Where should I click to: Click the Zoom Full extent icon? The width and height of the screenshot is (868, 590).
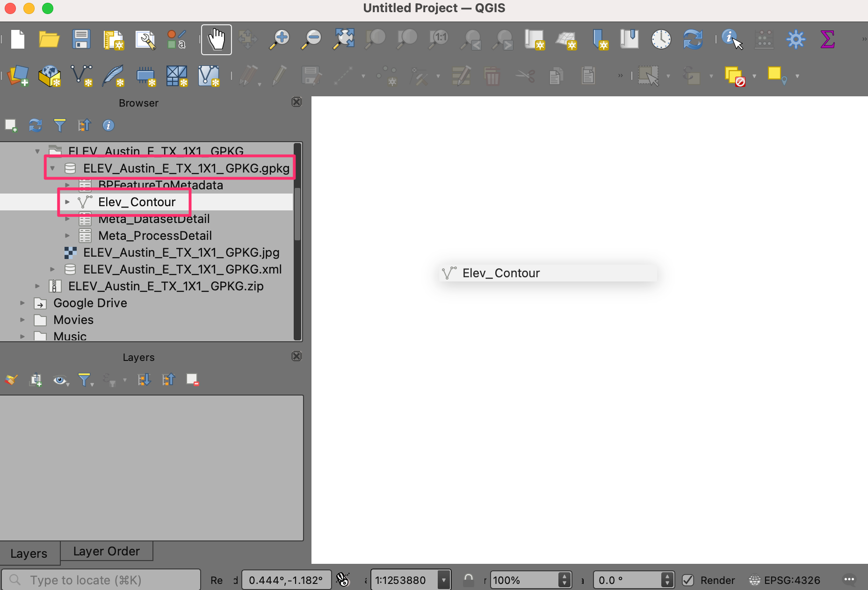point(344,39)
